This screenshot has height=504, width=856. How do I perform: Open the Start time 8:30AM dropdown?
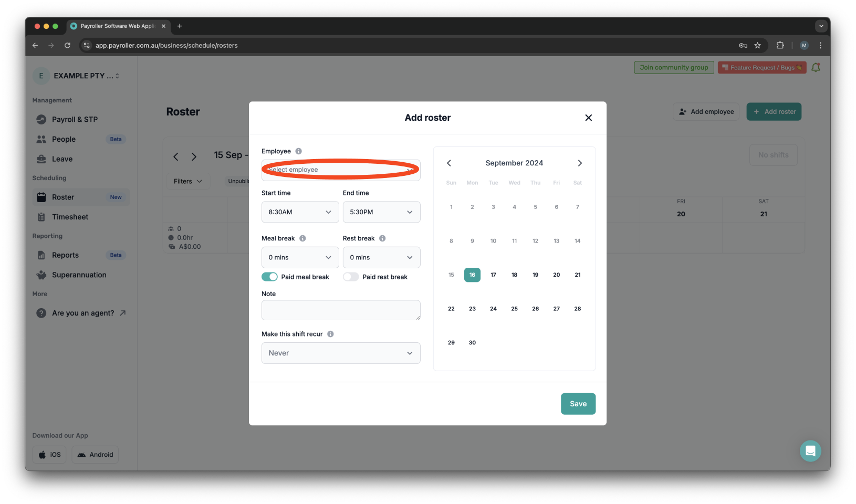tap(300, 212)
